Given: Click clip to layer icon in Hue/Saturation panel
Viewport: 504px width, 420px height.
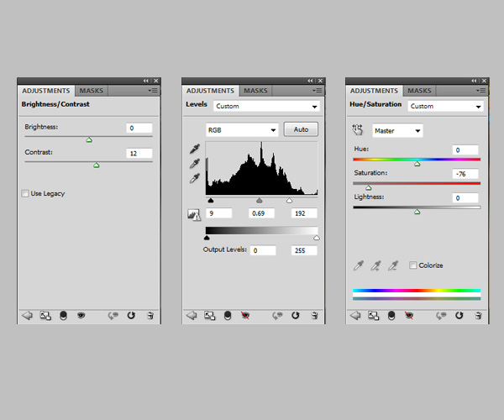Looking at the screenshot, I should click(x=391, y=316).
